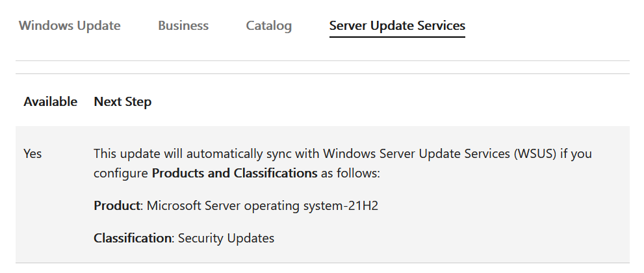Click the Next Step column header

(x=123, y=102)
